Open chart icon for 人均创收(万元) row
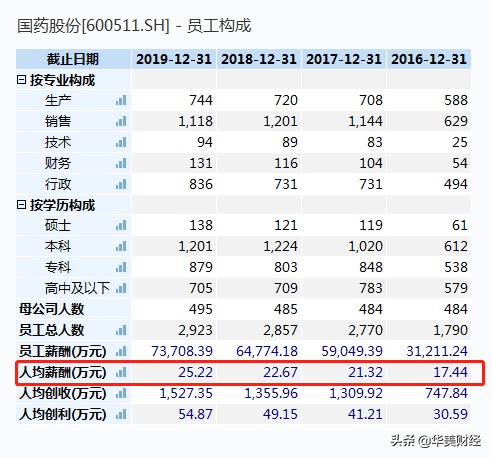The height and width of the screenshot is (458, 492). point(121,393)
